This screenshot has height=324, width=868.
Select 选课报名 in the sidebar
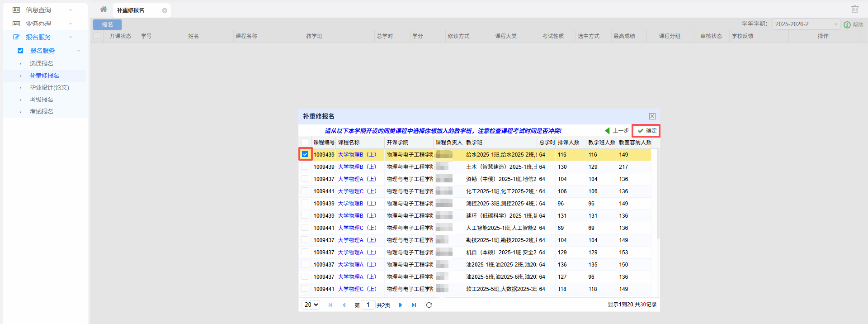pyautogui.click(x=42, y=63)
